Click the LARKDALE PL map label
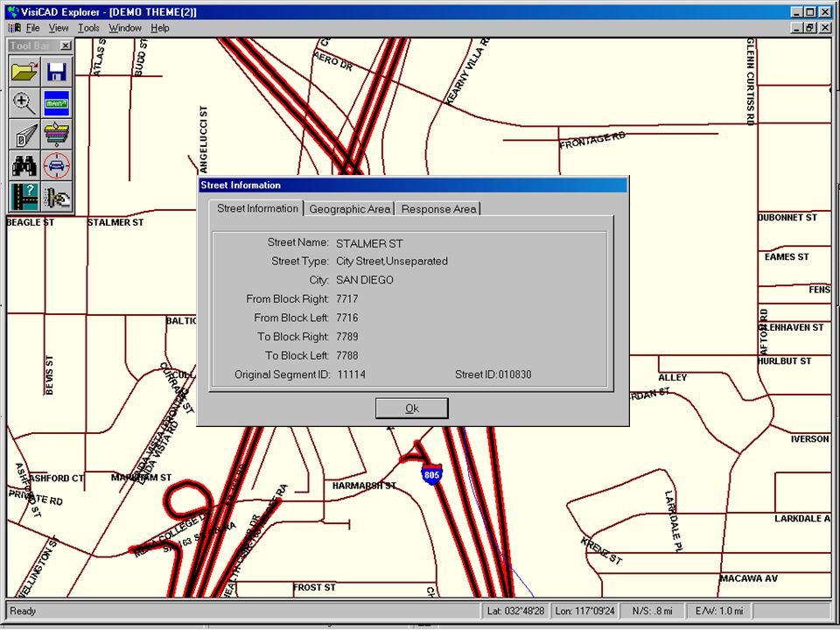The height and width of the screenshot is (630, 840). (674, 521)
